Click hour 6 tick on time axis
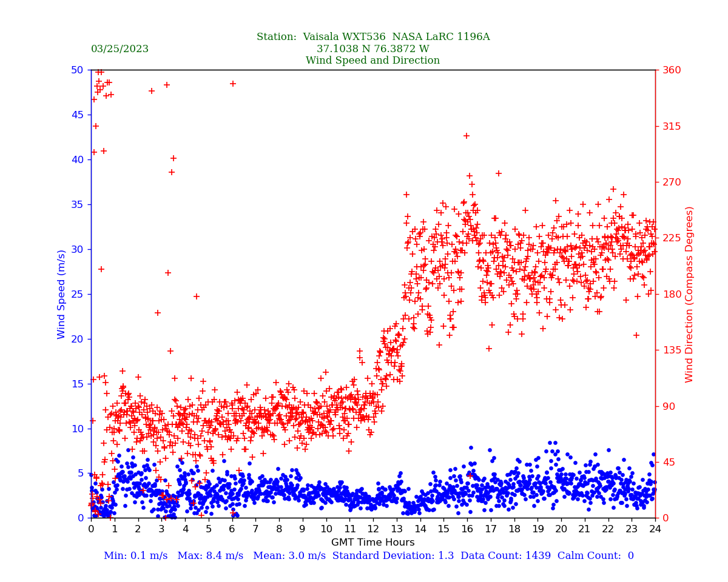Viewport: 728px width, 582px height. click(x=232, y=529)
